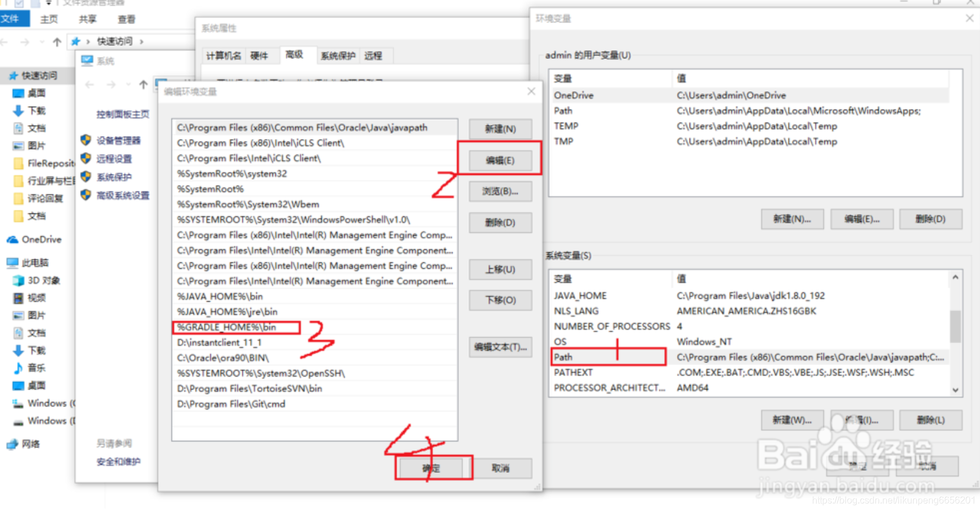Select the Path row in system variables
Image resolution: width=980 pixels, height=511 pixels.
click(749, 357)
